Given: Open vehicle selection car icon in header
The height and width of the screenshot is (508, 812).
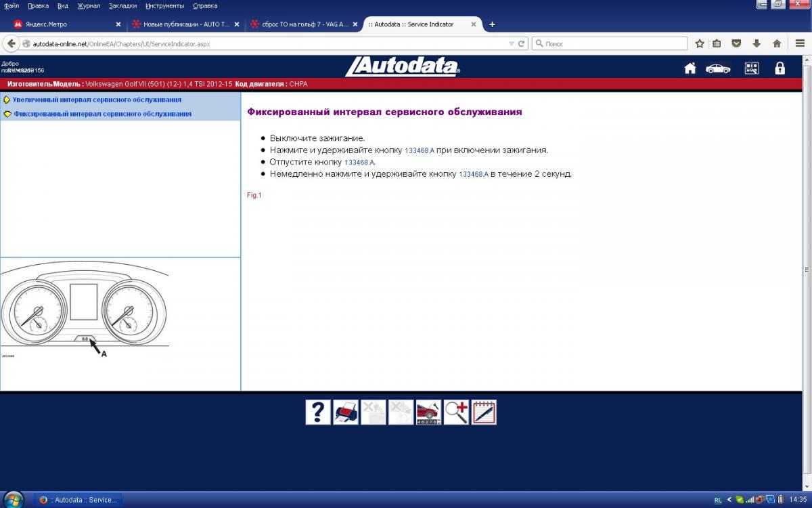Looking at the screenshot, I should click(718, 68).
